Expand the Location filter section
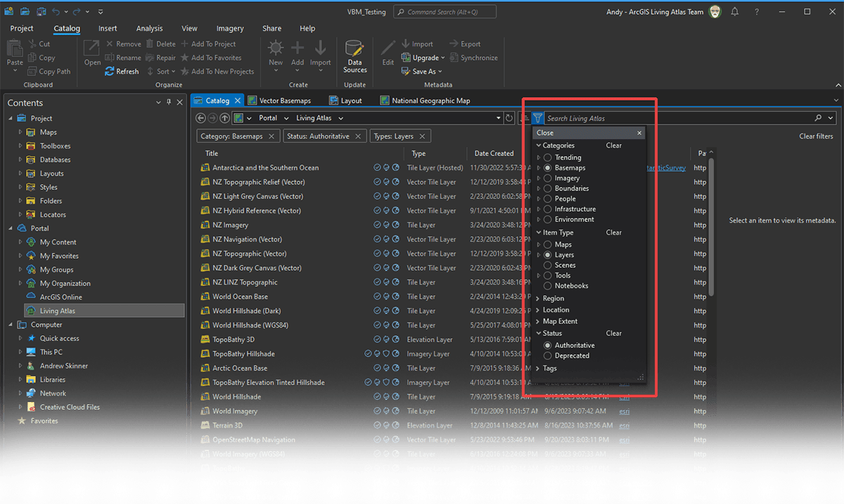 (x=538, y=310)
